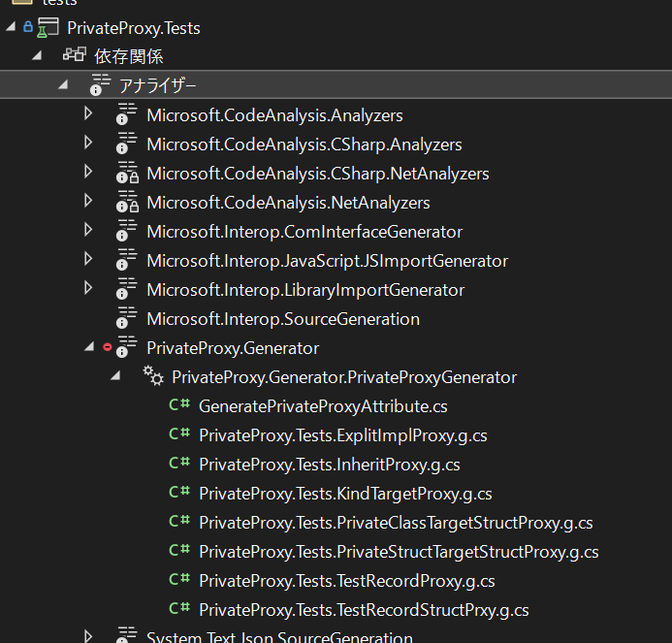The width and height of the screenshot is (672, 643).
Task: Select Microsoft.CodeAnalysis.Analyzers label
Action: pos(274,115)
